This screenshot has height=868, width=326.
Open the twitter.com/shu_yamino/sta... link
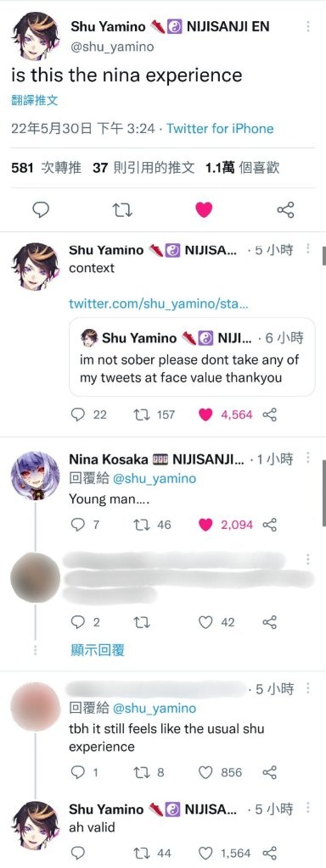point(158,304)
